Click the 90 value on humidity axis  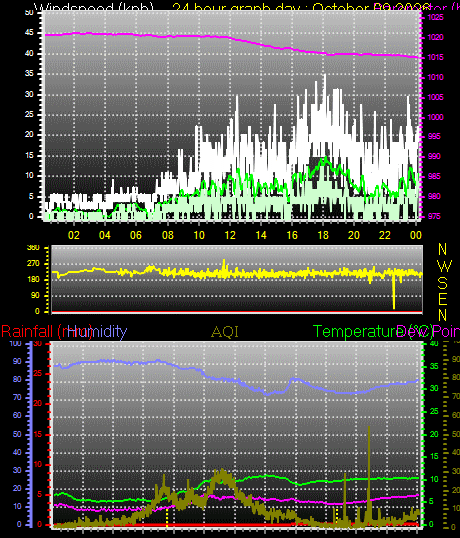point(17,362)
